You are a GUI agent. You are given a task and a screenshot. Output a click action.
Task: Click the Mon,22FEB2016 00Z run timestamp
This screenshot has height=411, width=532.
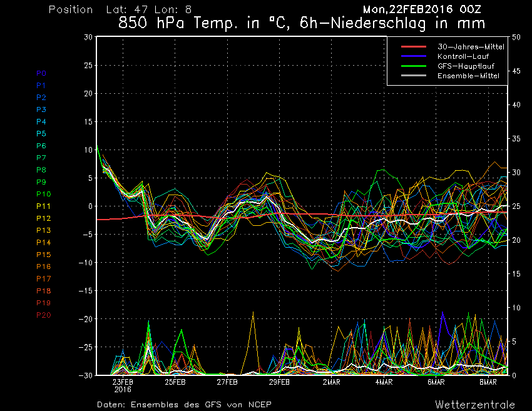coord(427,9)
